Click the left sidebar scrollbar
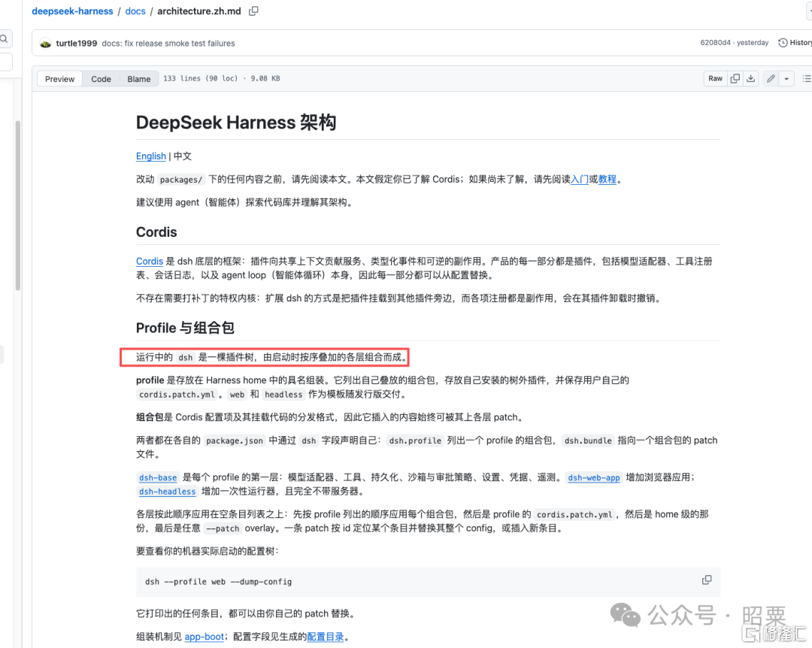 pos(17,205)
